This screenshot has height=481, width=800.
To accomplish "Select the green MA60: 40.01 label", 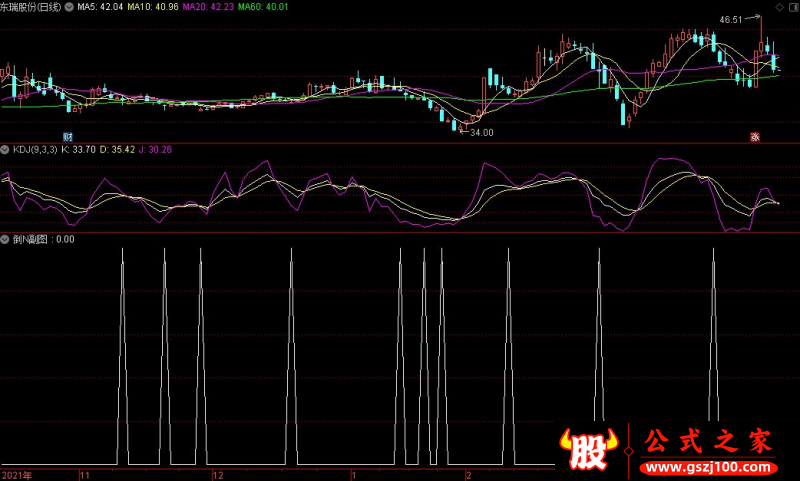I will 263,7.
